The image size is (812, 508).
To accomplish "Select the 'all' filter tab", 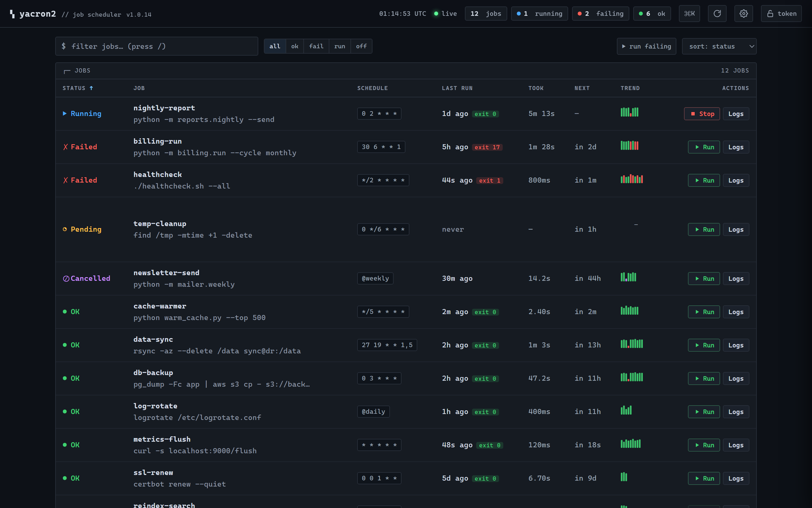I will [x=275, y=46].
